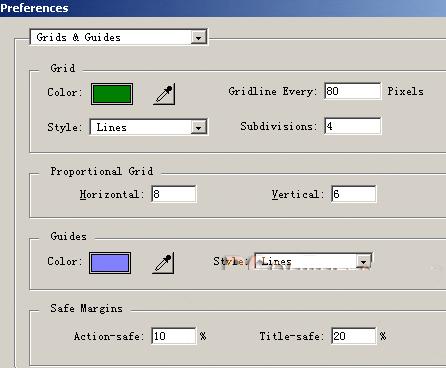Click the Gridline Every value field
This screenshot has width=446, height=368.
353,91
